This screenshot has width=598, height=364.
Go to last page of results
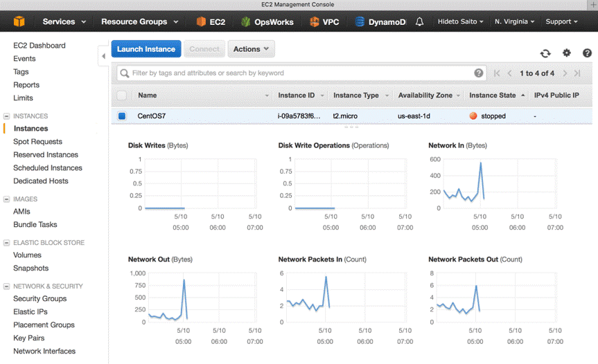577,73
